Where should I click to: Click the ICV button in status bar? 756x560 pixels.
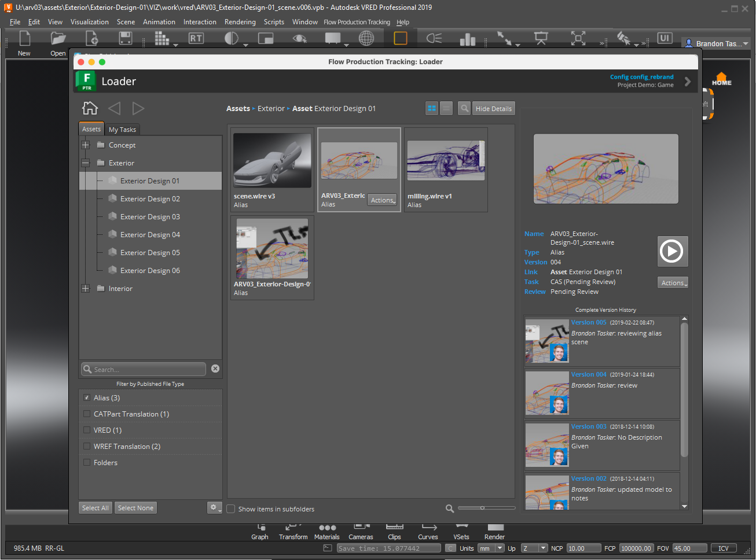(x=724, y=548)
